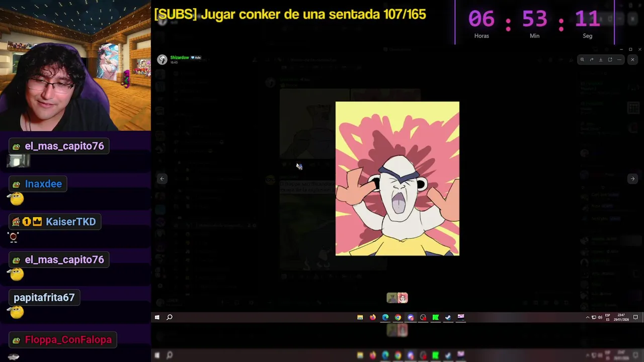Open the Windows Start button
644x362 pixels.
tap(157, 317)
